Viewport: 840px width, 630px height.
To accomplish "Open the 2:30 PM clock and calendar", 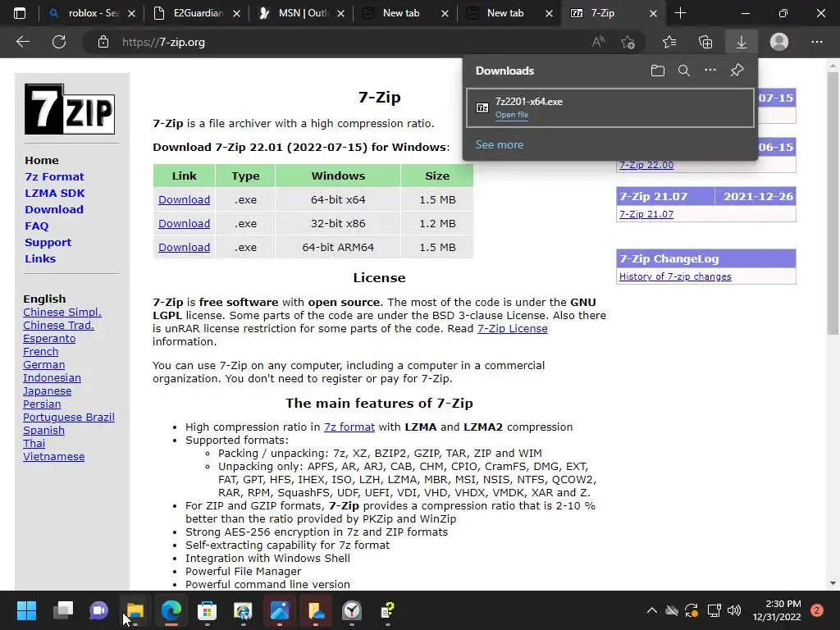I will click(x=777, y=610).
